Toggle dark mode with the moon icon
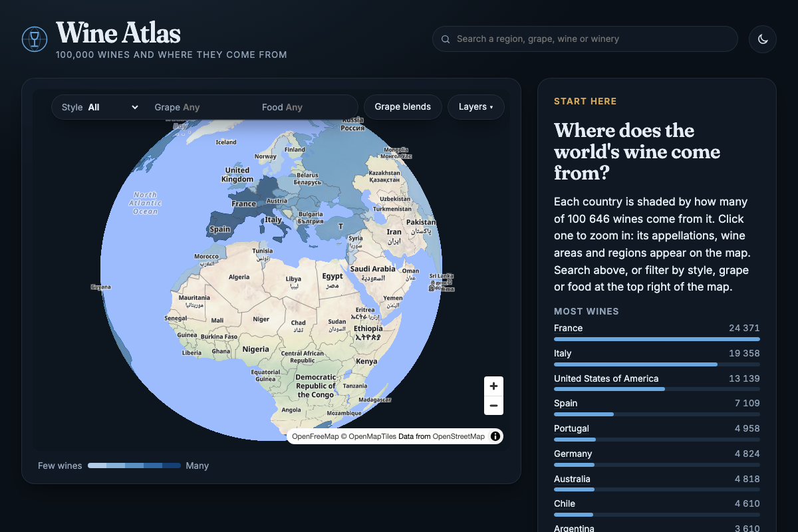 click(763, 39)
